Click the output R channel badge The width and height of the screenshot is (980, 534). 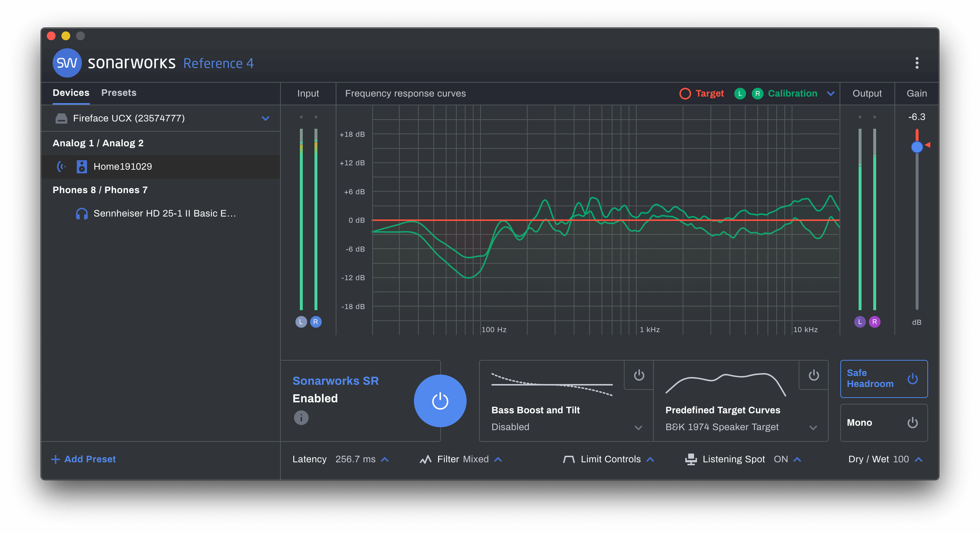(874, 321)
